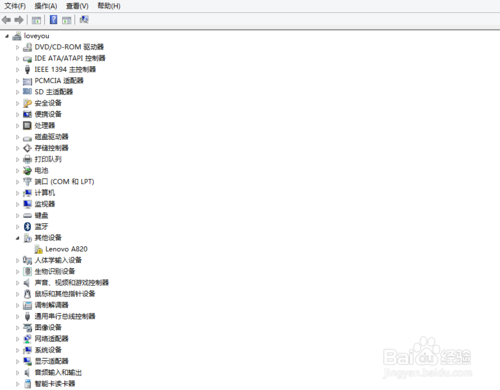Expand the 生物识别设备 node

coord(17,272)
